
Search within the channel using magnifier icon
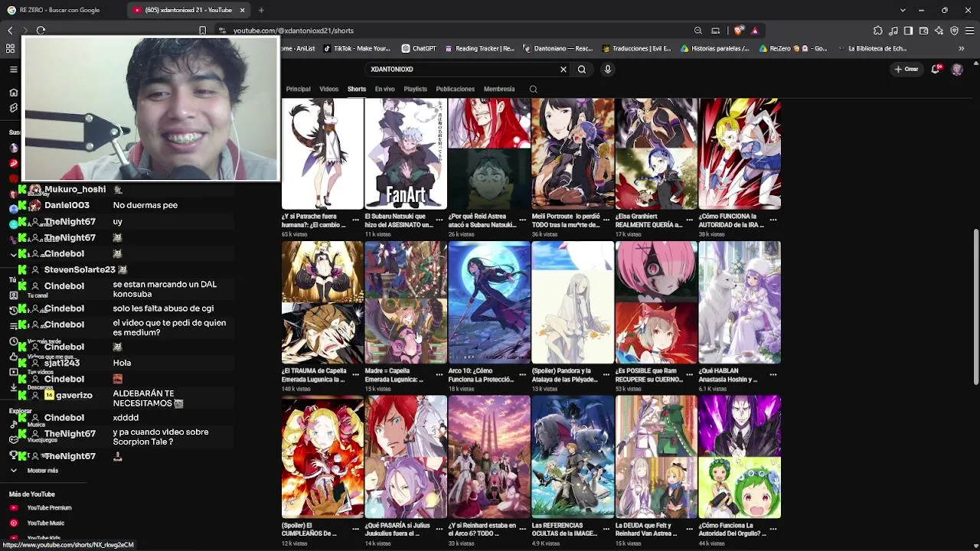(x=534, y=90)
